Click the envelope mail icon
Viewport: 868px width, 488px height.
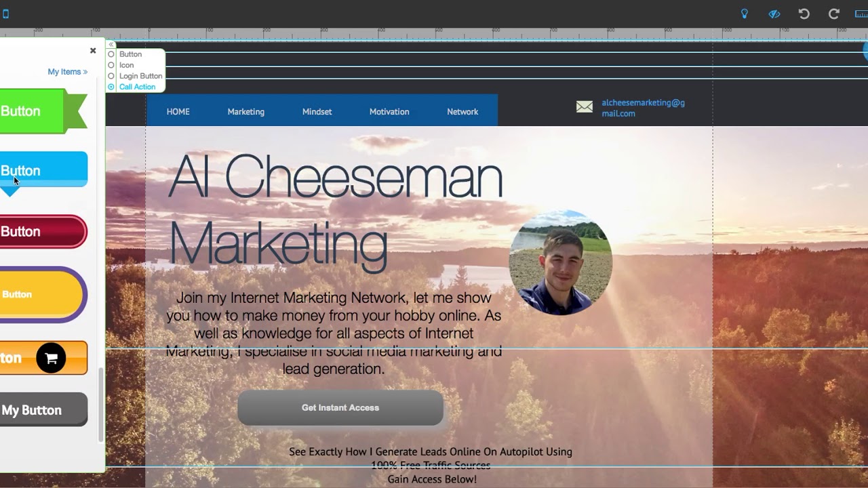point(585,106)
